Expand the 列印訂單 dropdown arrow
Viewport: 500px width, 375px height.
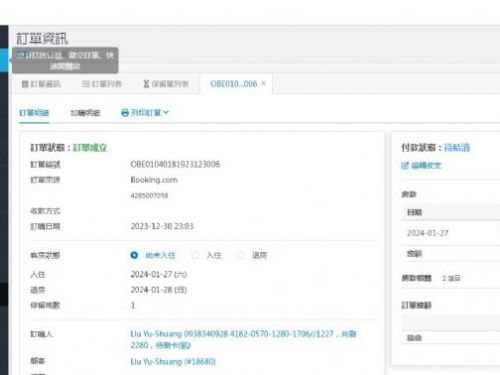pyautogui.click(x=166, y=112)
